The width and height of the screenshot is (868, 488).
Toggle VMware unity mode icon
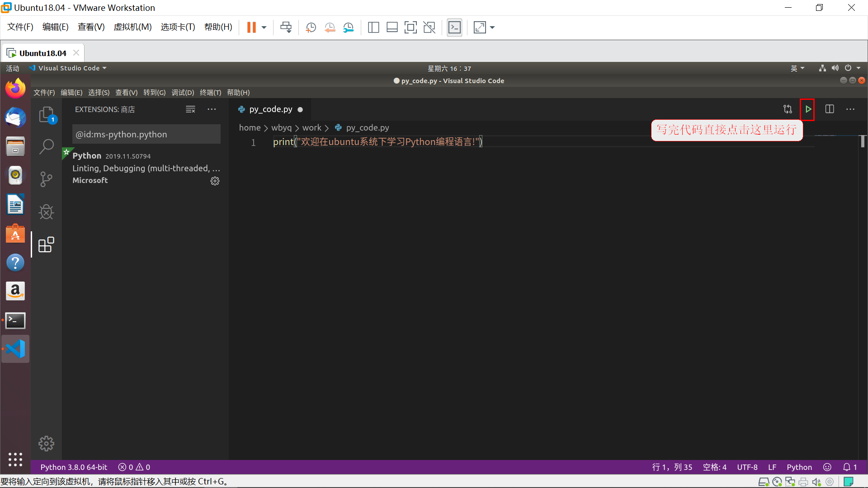(x=429, y=28)
